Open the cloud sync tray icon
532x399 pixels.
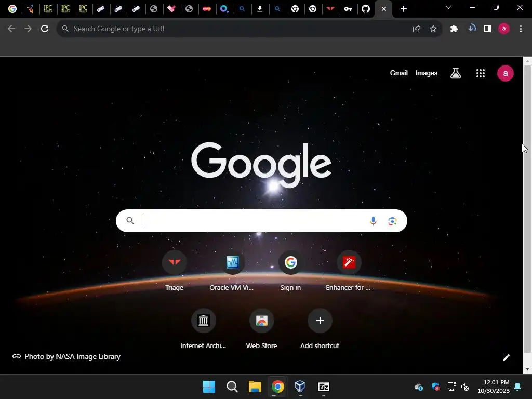pyautogui.click(x=419, y=387)
